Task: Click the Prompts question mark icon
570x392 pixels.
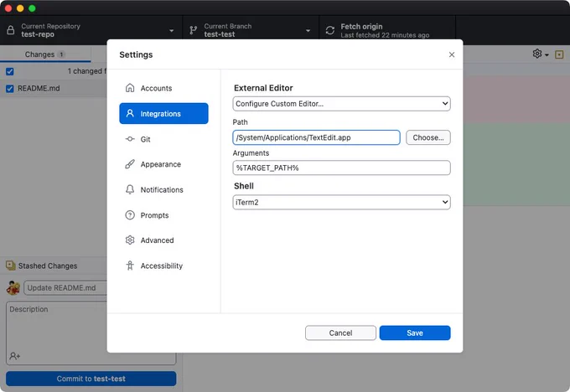Action: pos(130,215)
